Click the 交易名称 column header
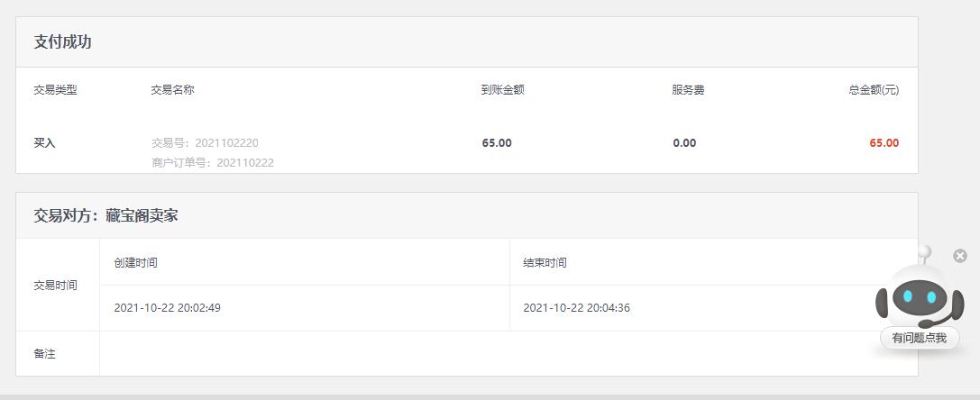The height and width of the screenshot is (400, 980). (172, 90)
